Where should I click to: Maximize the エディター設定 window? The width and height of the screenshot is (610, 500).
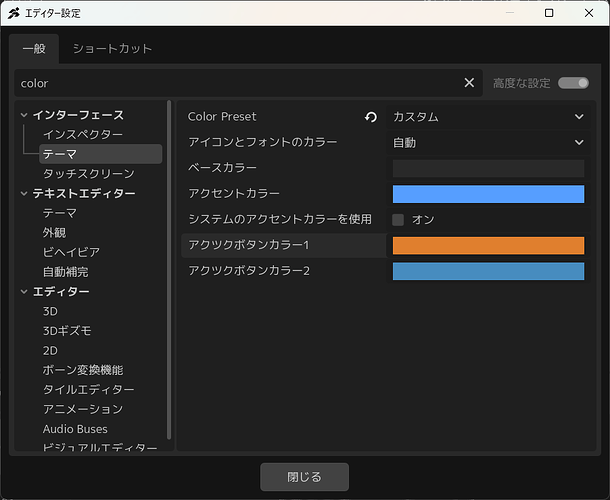click(x=549, y=13)
